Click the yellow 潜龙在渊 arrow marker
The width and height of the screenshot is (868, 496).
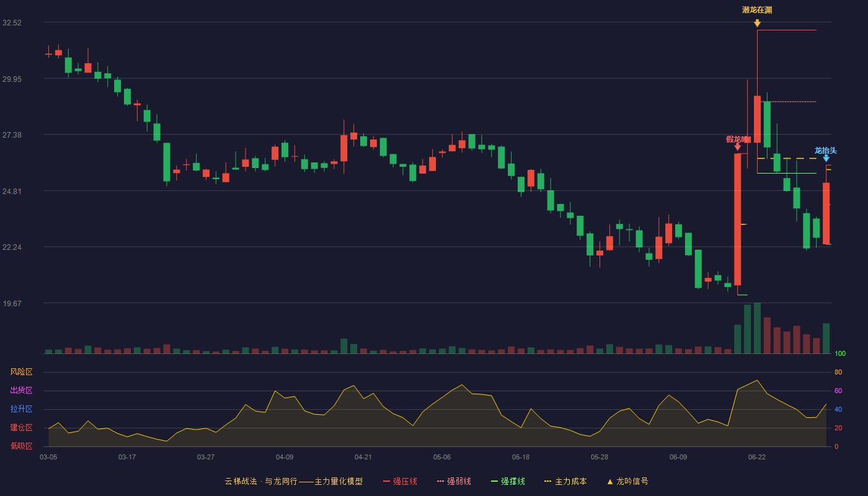[x=757, y=24]
